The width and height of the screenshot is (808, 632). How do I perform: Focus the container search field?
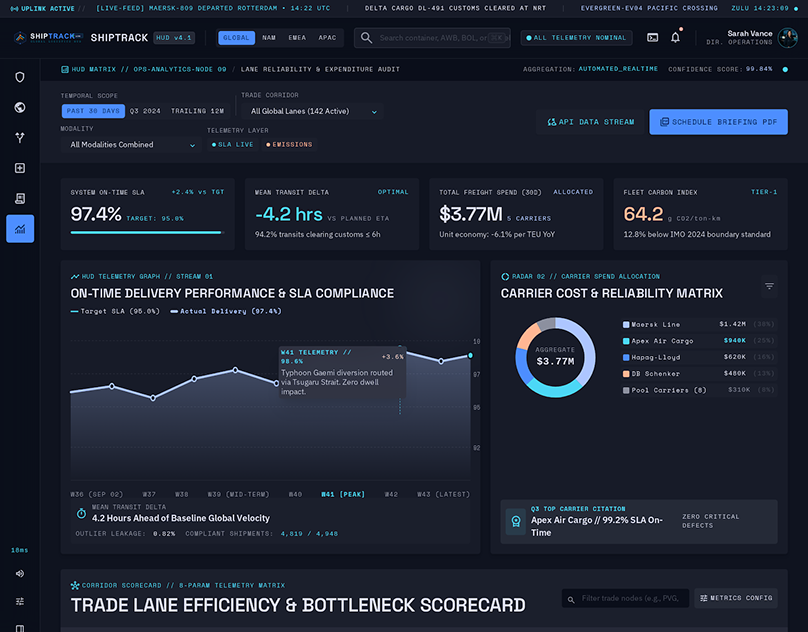pyautogui.click(x=432, y=38)
